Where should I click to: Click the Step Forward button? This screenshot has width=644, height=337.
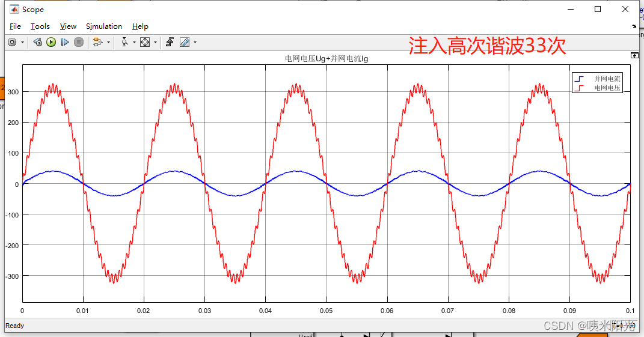pos(65,42)
